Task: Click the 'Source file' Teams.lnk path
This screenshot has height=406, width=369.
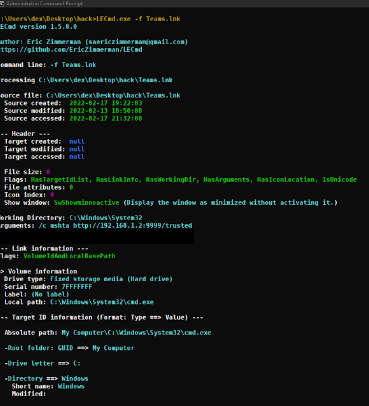Action: click(x=113, y=96)
